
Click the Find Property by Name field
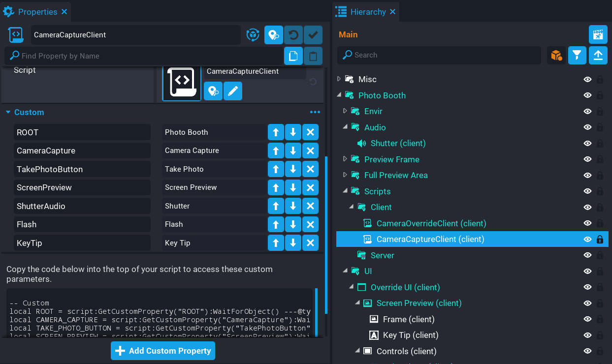tap(148, 56)
